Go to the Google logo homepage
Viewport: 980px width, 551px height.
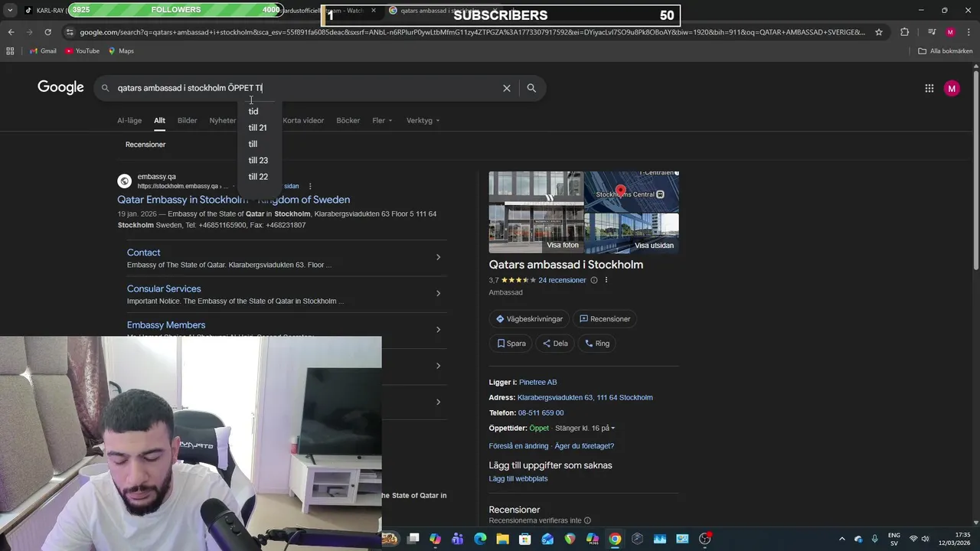click(x=60, y=87)
